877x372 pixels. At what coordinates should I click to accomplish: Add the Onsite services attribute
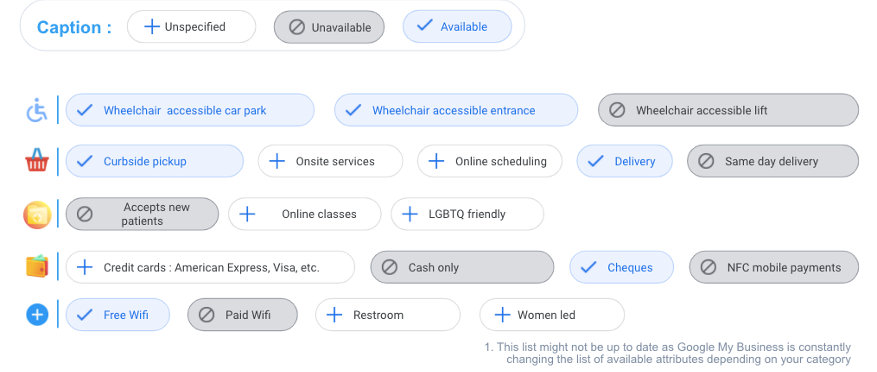pos(330,161)
